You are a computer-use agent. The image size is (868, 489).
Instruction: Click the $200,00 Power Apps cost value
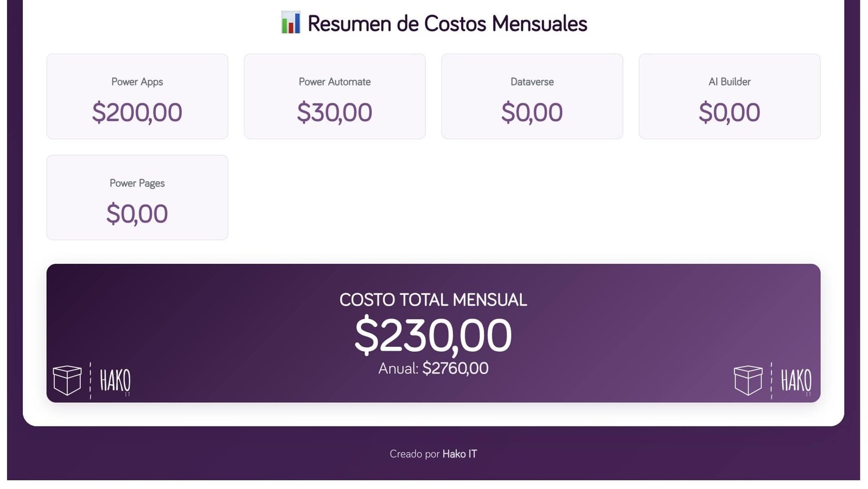point(137,112)
